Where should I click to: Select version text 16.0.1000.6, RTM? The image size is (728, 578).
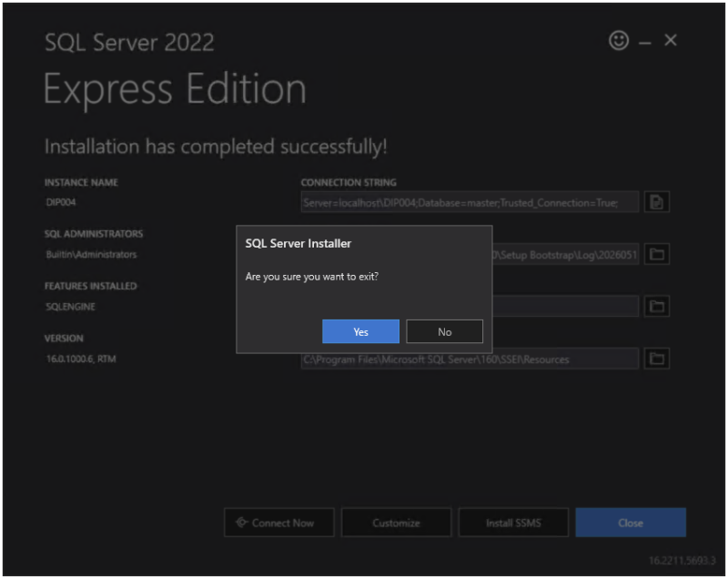click(81, 359)
